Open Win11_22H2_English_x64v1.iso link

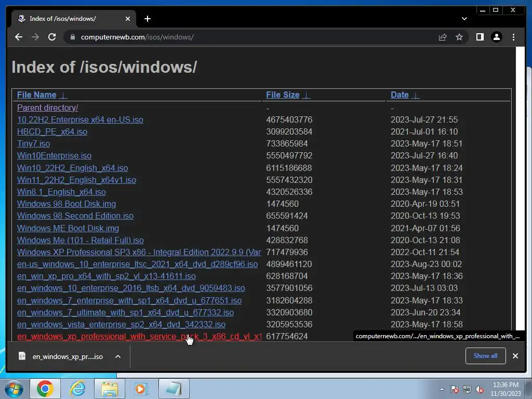[x=76, y=180]
